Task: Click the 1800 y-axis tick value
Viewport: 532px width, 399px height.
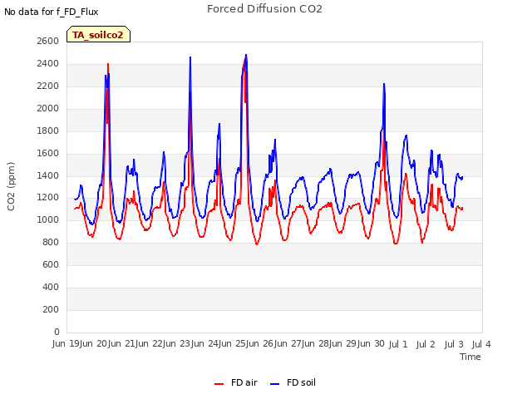Action: (48, 131)
